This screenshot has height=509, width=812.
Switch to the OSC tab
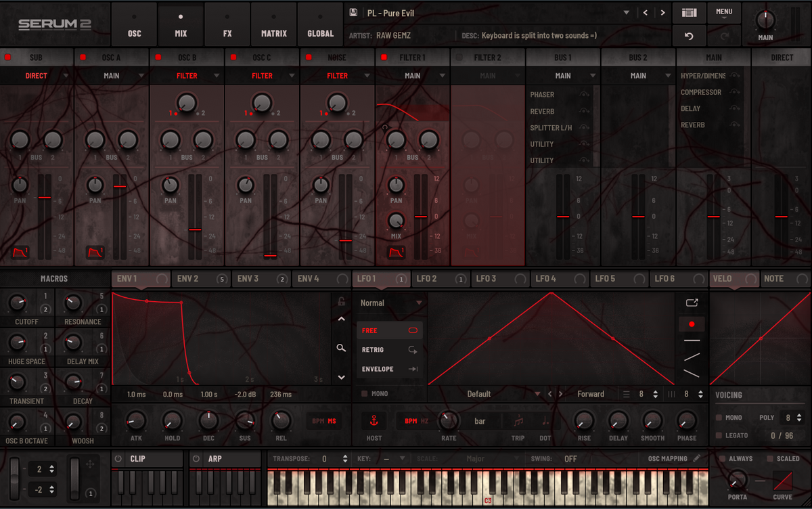[x=135, y=24]
